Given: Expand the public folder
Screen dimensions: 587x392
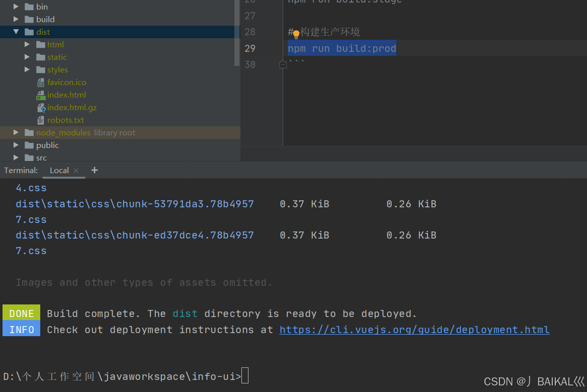Looking at the screenshot, I should point(16,145).
